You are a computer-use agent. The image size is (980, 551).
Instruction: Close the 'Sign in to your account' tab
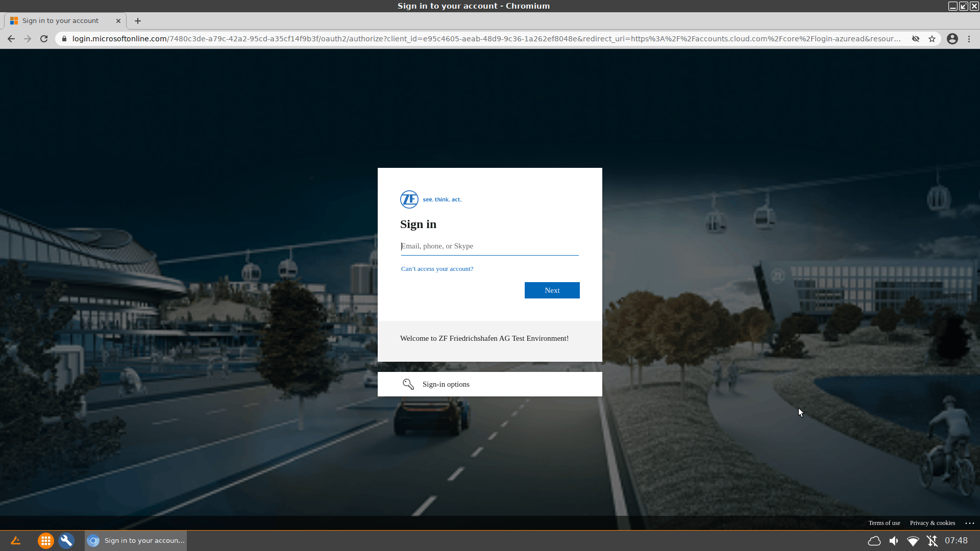[x=118, y=21]
